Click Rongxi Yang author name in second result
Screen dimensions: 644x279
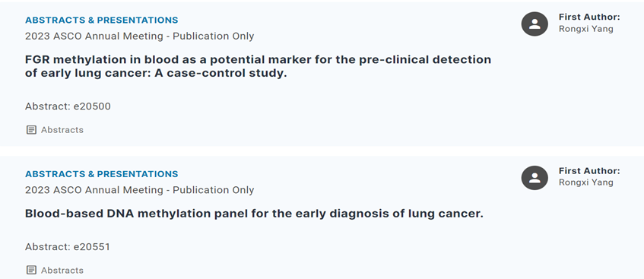coord(585,182)
